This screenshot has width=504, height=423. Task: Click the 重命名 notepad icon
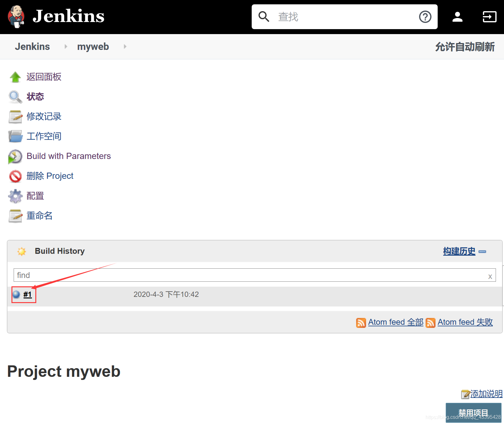click(15, 216)
